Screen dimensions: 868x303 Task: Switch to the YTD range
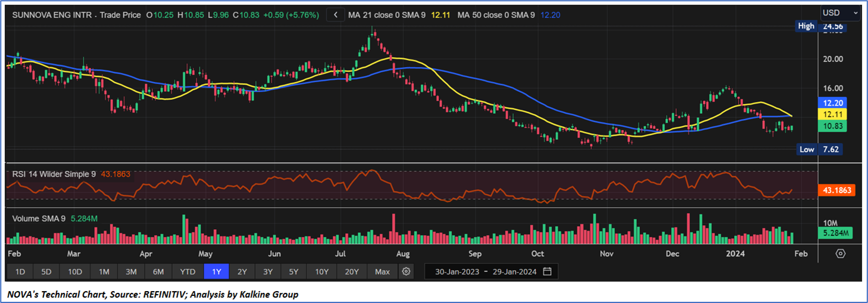tap(188, 271)
